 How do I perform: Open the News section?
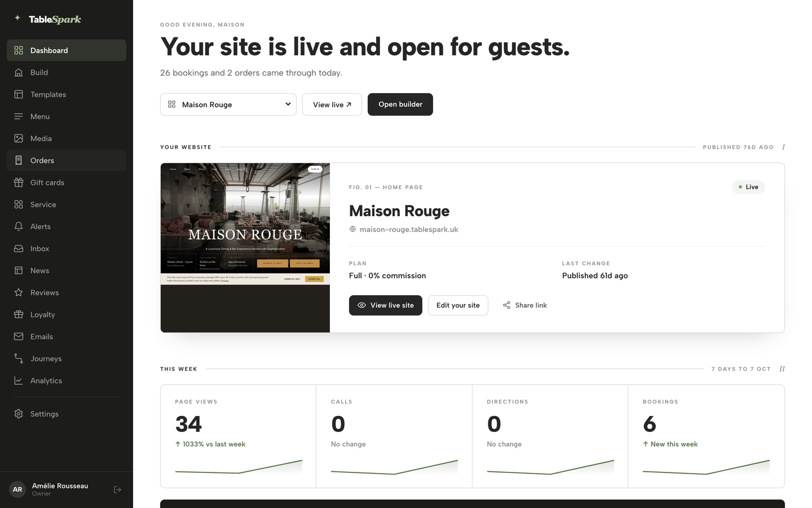point(67,270)
